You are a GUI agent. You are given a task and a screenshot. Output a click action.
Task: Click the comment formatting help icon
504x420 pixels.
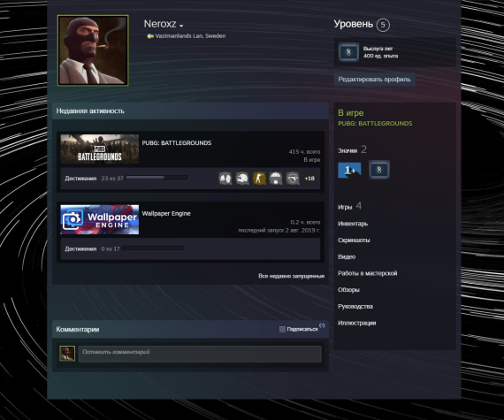pos(322,325)
